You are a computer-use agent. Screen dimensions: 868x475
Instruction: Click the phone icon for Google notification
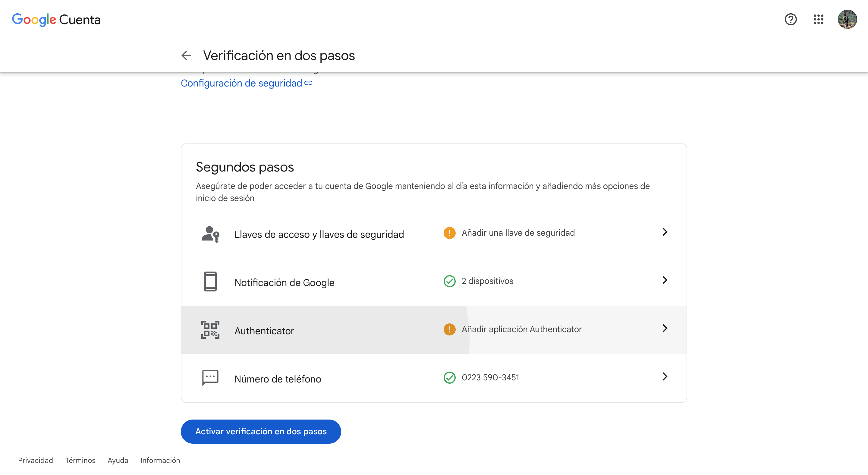click(x=210, y=281)
